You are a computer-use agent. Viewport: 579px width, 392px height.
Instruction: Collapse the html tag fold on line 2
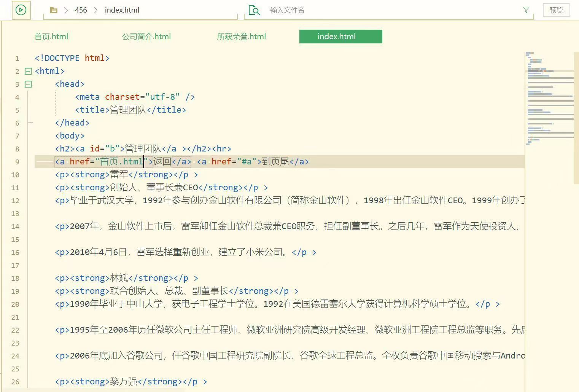click(28, 71)
